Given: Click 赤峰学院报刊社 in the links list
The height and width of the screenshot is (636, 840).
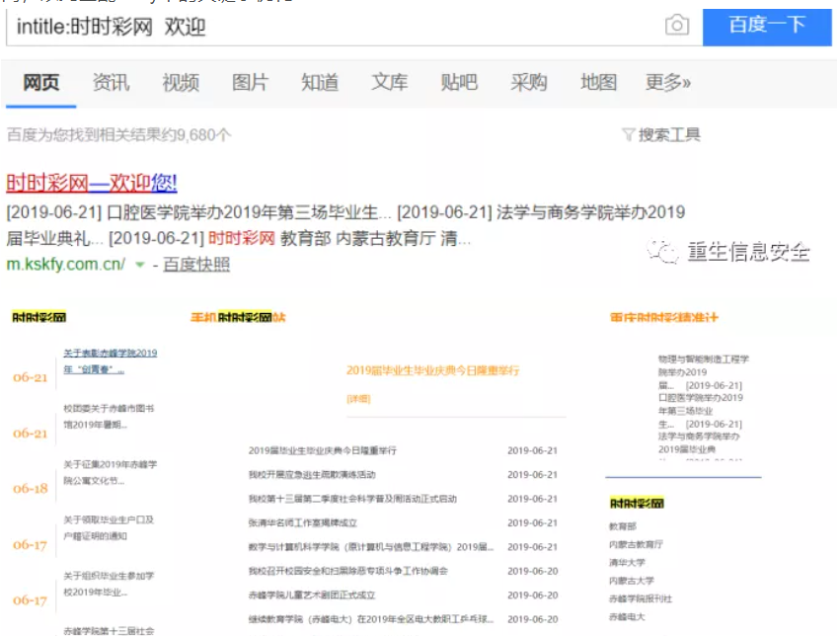Looking at the screenshot, I should pos(641,598).
